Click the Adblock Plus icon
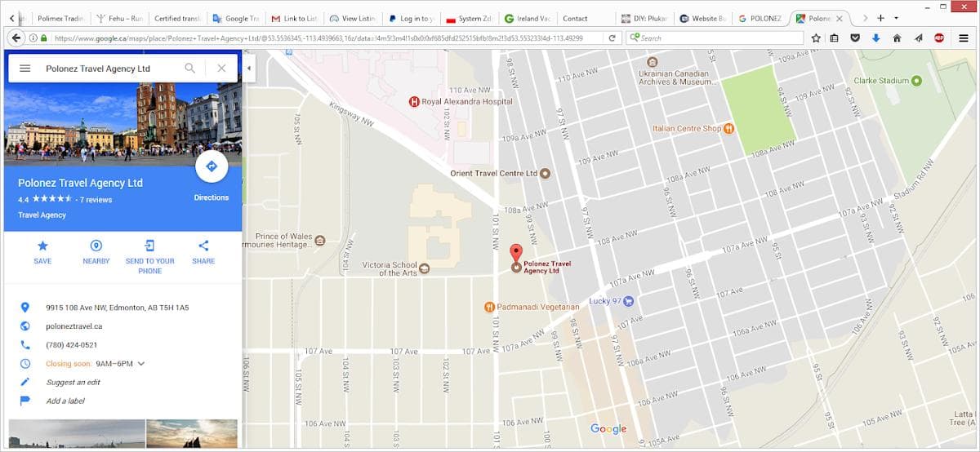Image resolution: width=980 pixels, height=452 pixels. click(x=940, y=38)
